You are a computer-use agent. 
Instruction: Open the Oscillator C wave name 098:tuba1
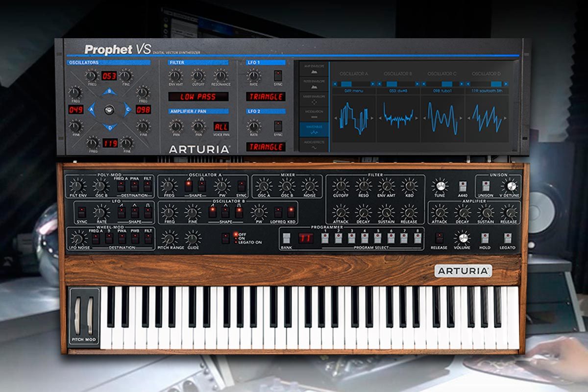[442, 91]
